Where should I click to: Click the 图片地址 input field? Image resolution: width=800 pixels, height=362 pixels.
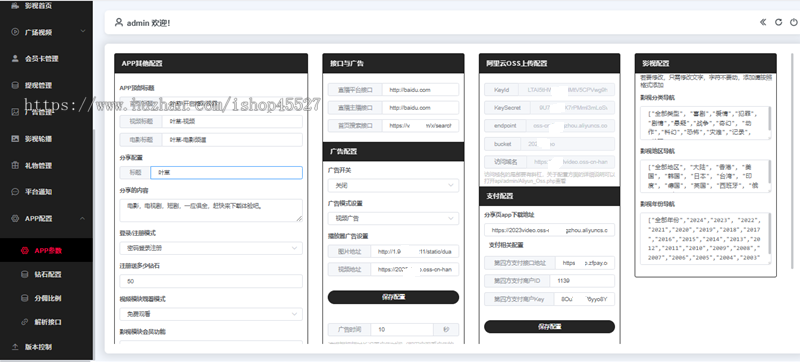click(415, 251)
